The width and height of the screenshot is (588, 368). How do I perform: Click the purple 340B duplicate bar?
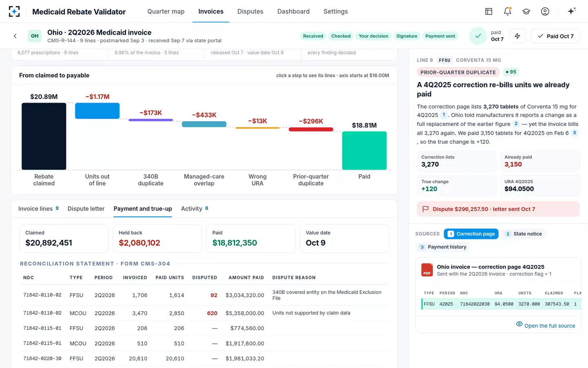(x=151, y=120)
